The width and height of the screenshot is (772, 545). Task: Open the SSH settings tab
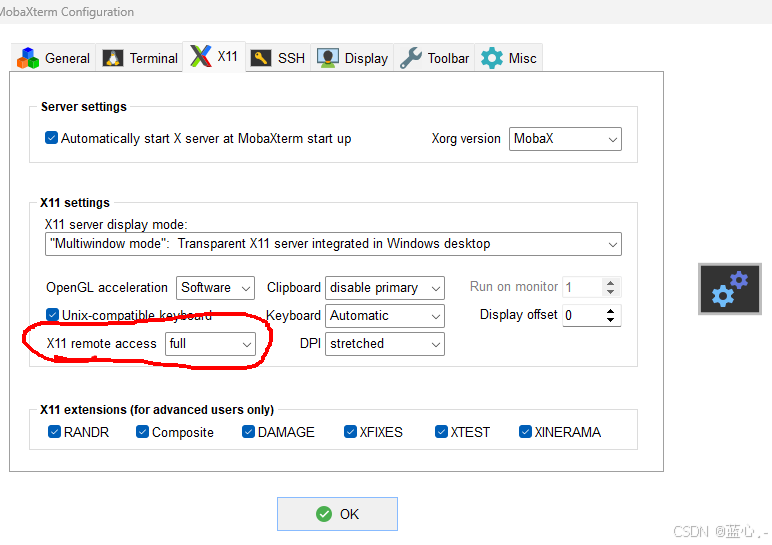(x=278, y=58)
